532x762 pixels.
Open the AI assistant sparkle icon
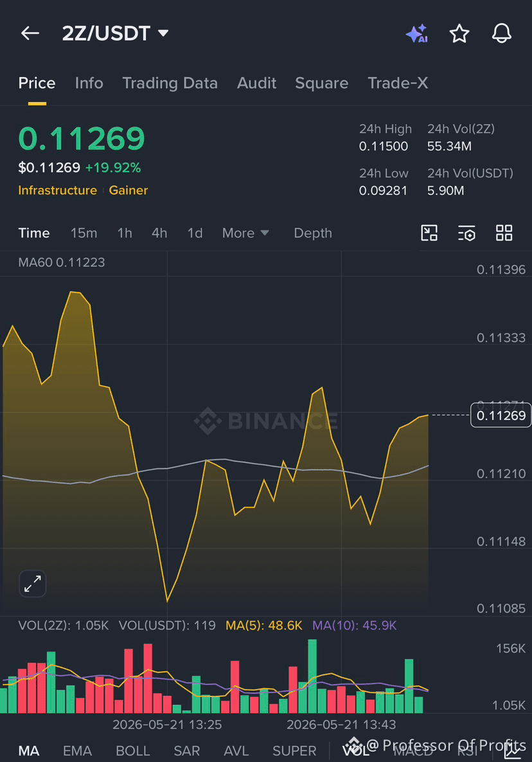point(417,33)
